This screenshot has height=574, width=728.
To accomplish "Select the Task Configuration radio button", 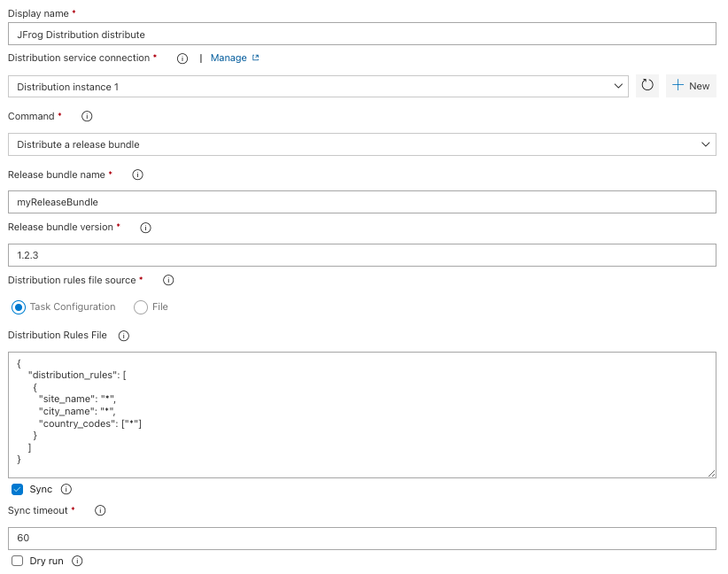I will (x=17, y=306).
